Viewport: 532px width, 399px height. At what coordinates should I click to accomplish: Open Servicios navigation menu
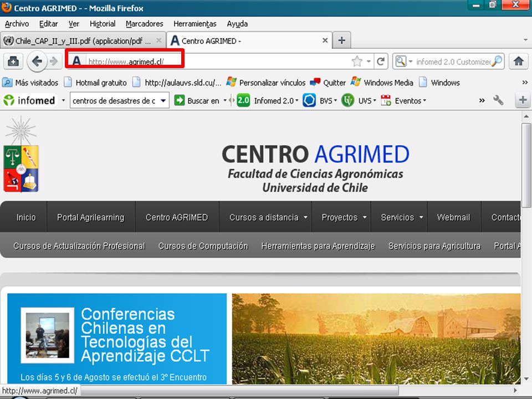click(402, 217)
